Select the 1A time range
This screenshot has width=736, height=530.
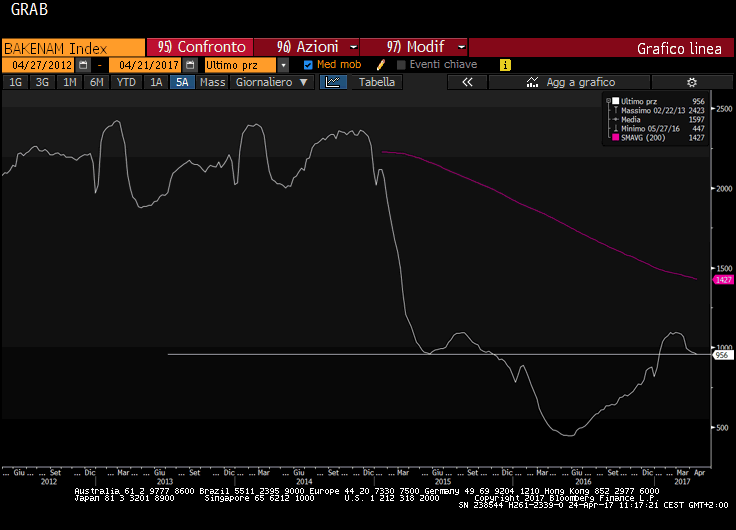pos(156,82)
